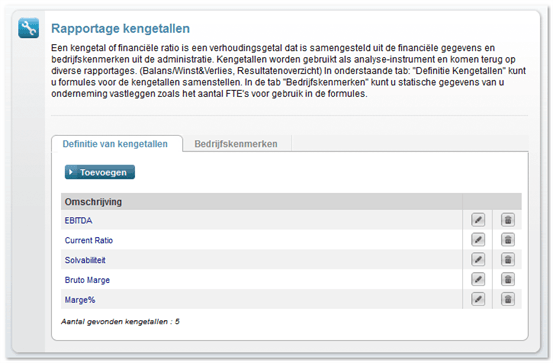Open the Current Ratio link
The width and height of the screenshot is (553, 363).
(x=89, y=240)
